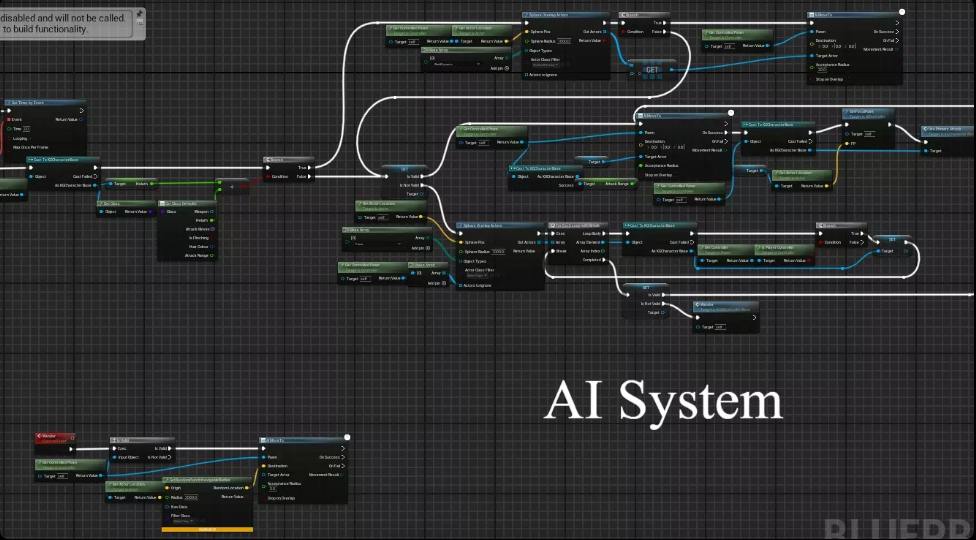This screenshot has width=976, height=540.
Task: Click the AI System comment text
Action: point(663,400)
